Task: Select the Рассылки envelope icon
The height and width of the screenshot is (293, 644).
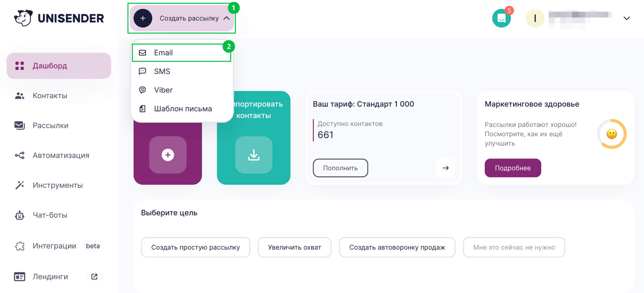Action: point(20,125)
